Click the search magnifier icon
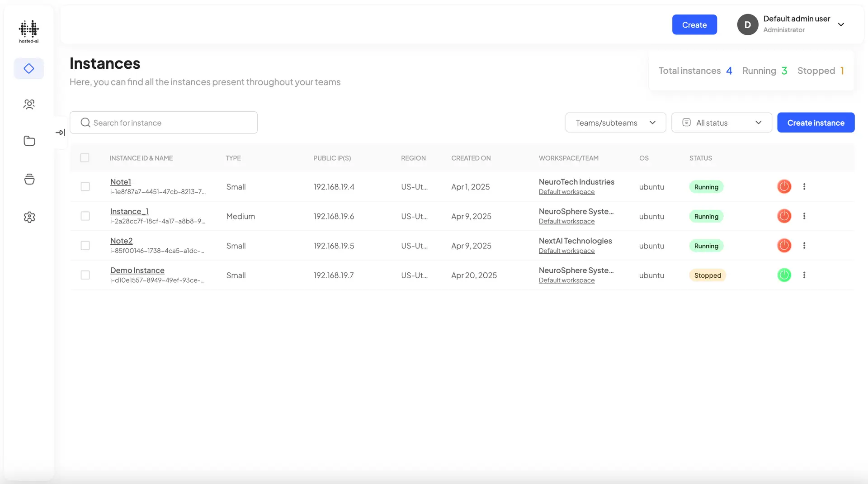Screen dimensions: 868x484 click(85, 123)
